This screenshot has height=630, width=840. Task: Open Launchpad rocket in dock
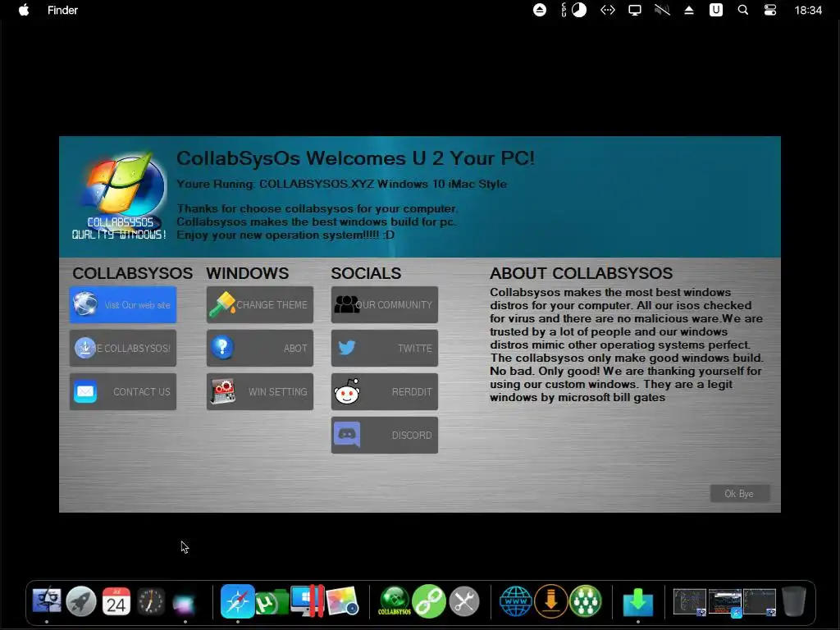pos(81,601)
